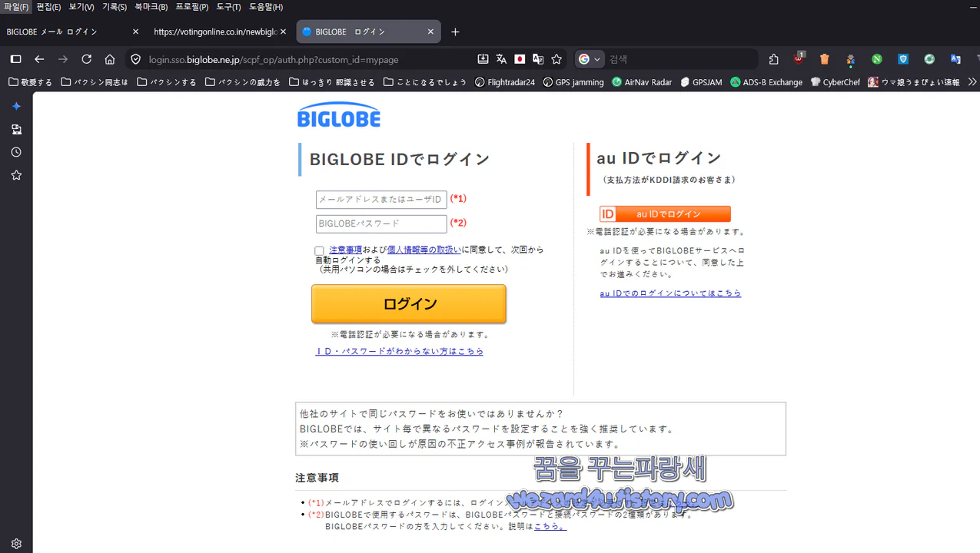980x553 pixels.
Task: Open the AirNav Radar bookmark
Action: pyautogui.click(x=642, y=82)
